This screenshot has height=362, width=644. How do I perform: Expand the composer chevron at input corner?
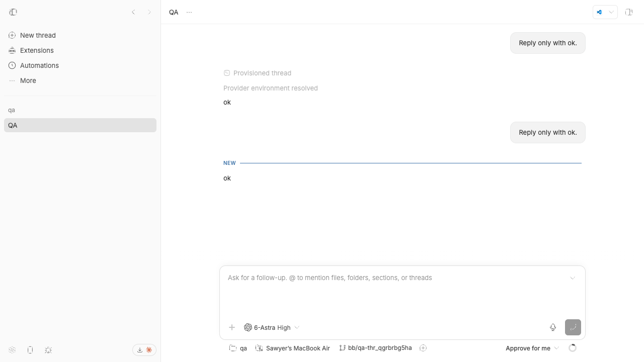coord(573,278)
